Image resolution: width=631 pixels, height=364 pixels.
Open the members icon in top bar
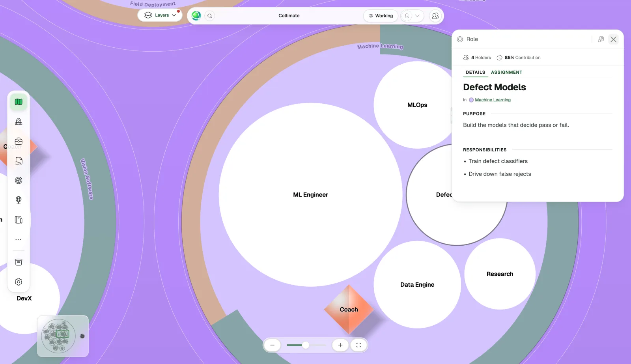435,16
